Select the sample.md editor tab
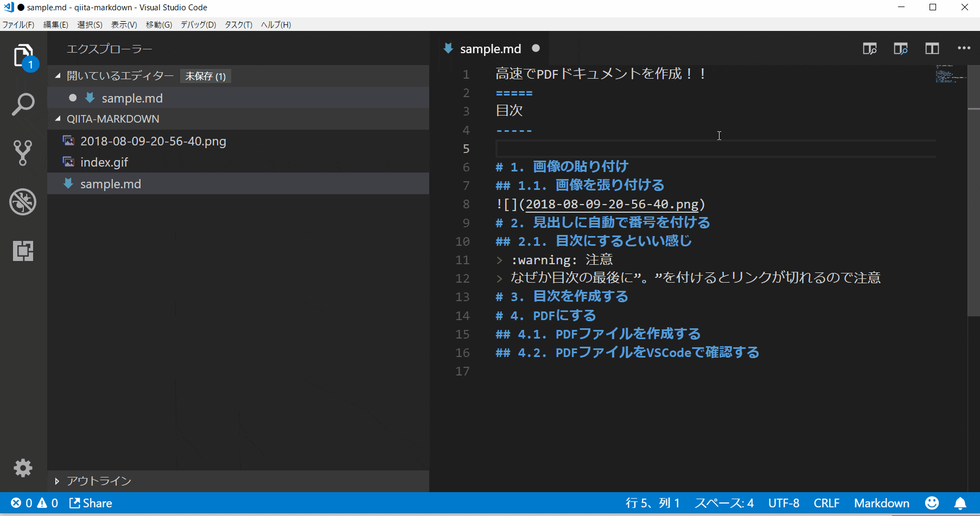The width and height of the screenshot is (980, 516). [491, 49]
